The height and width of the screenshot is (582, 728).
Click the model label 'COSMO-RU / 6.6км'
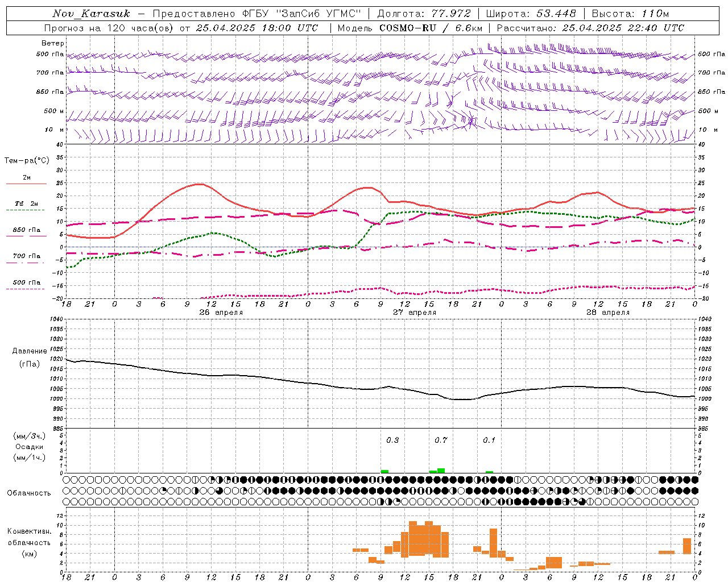pyautogui.click(x=431, y=28)
